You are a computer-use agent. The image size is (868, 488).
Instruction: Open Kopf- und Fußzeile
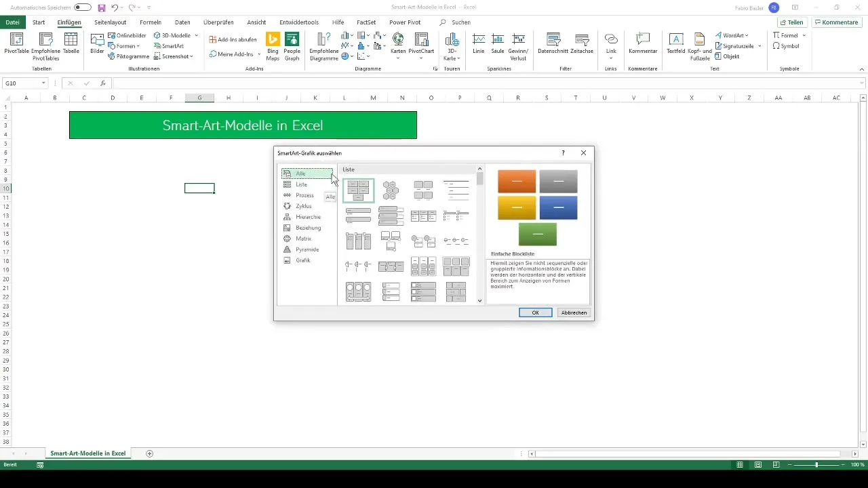(x=699, y=47)
